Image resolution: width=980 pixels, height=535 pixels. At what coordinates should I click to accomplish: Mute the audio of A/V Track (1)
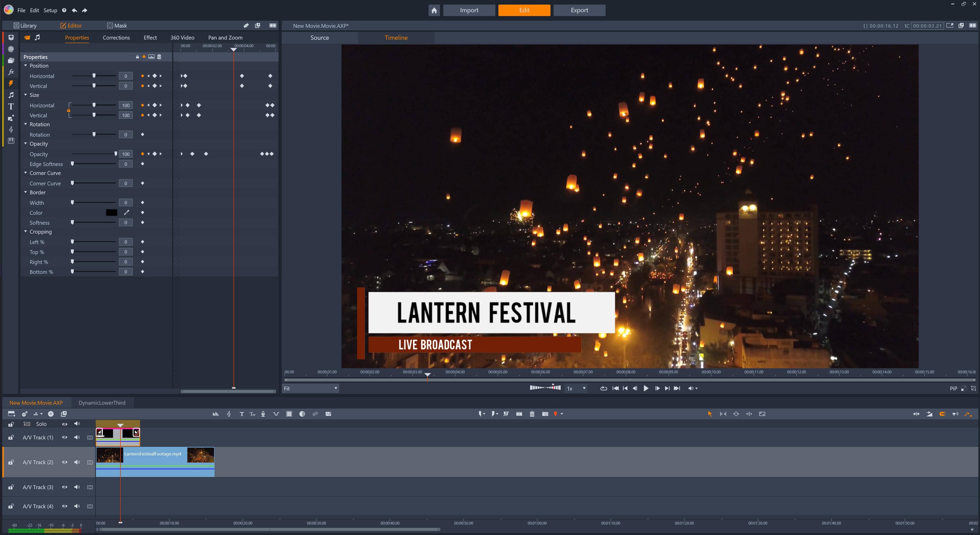tap(77, 437)
